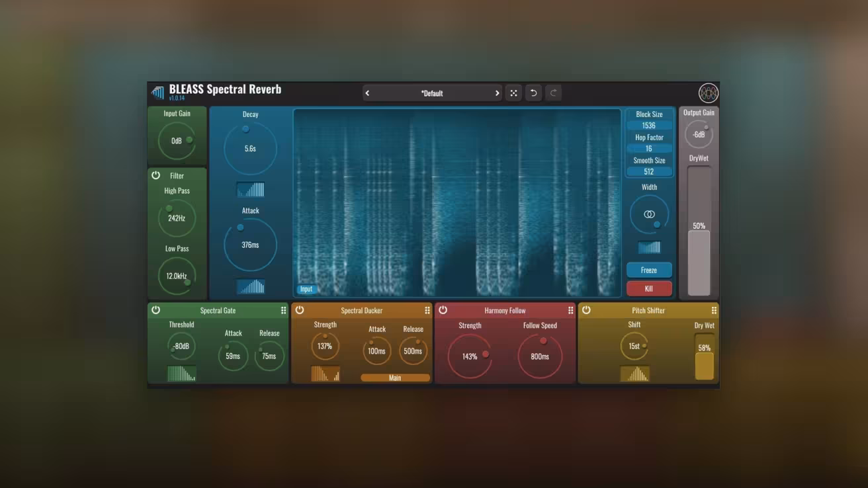Grab the Spectral Gate reorder handle
The image size is (868, 488).
[283, 310]
